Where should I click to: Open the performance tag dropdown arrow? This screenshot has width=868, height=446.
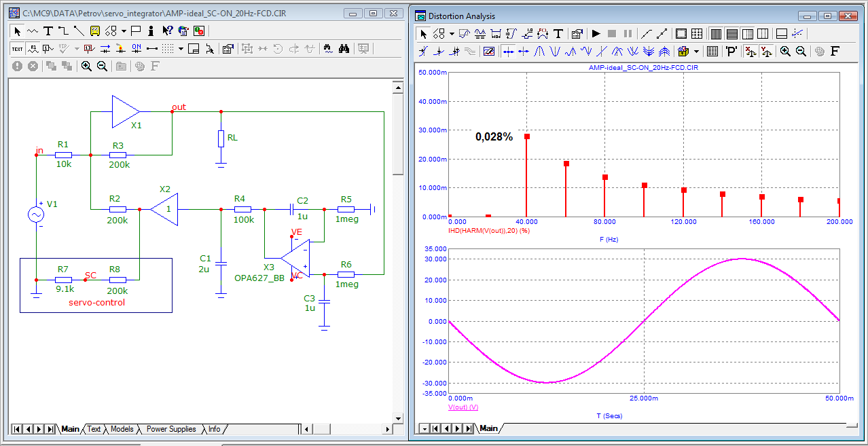[696, 50]
